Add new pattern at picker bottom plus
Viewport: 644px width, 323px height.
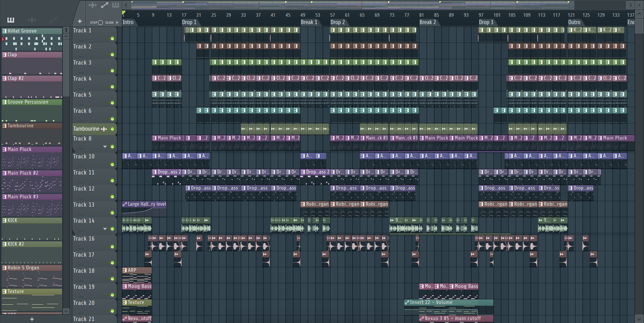[x=32, y=319]
